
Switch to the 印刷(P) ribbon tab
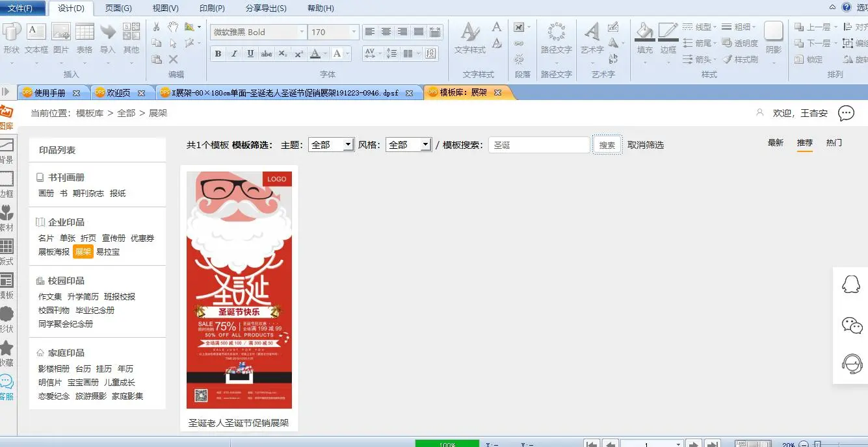coord(212,8)
